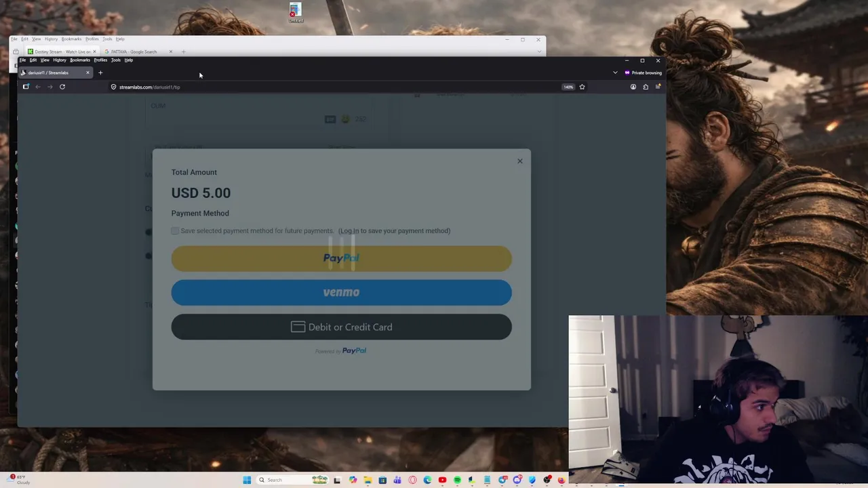Expand list all tabs in back window
Image resolution: width=868 pixels, height=488 pixels.
point(539,52)
